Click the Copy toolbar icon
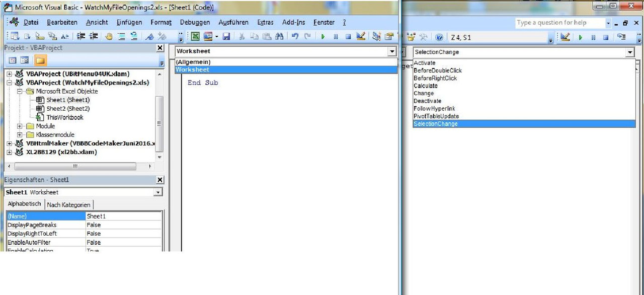The width and height of the screenshot is (644, 295). [x=255, y=36]
